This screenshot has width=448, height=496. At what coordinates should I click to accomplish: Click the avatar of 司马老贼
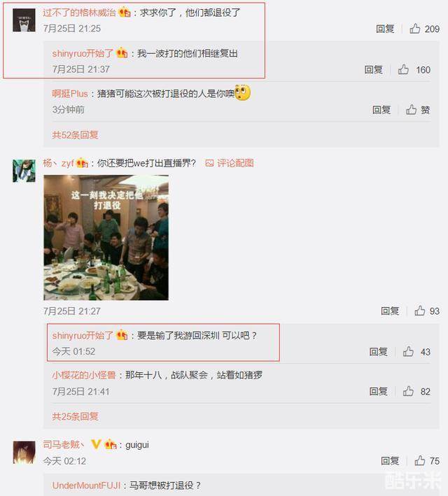(x=24, y=453)
